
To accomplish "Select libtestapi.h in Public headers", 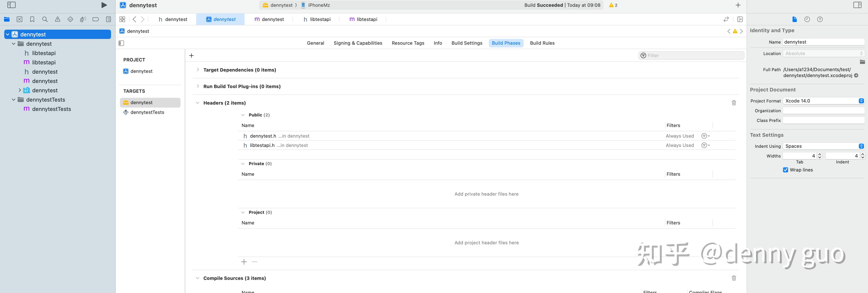I will 262,145.
